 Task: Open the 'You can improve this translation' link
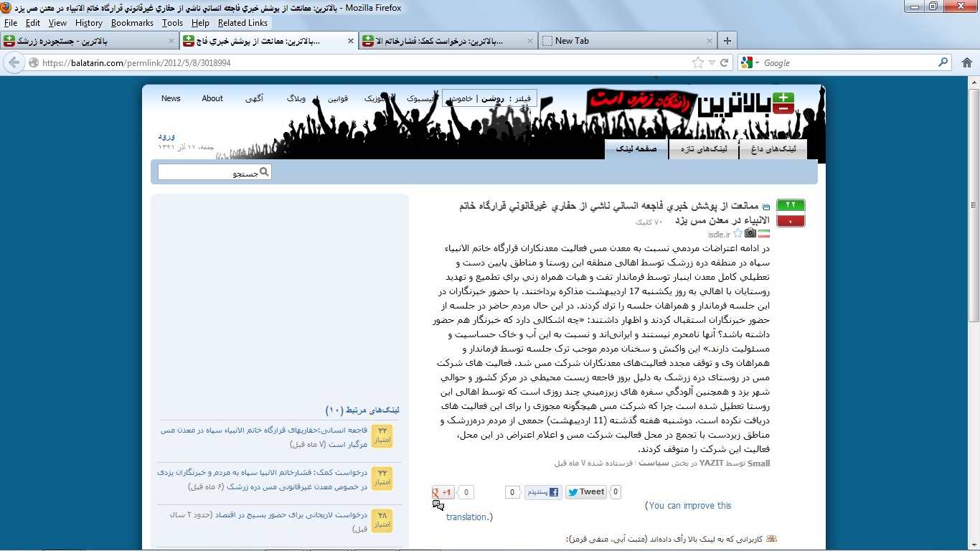(x=688, y=505)
